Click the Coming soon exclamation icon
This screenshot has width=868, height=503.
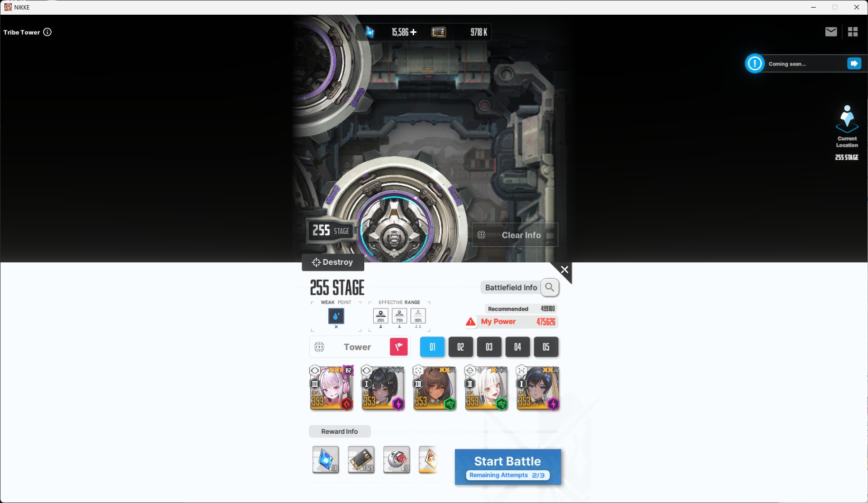755,64
